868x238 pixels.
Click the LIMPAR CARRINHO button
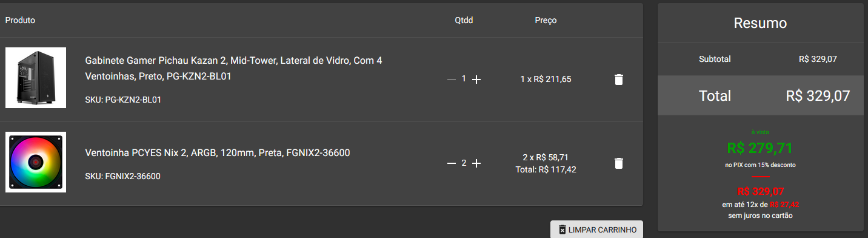coord(596,229)
